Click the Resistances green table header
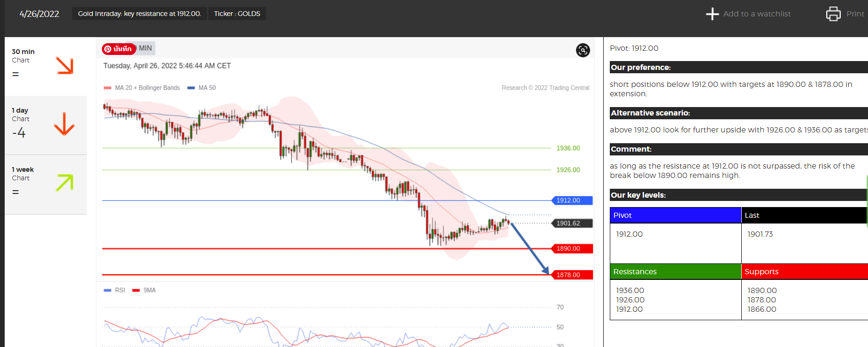868x347 pixels. [x=676, y=271]
